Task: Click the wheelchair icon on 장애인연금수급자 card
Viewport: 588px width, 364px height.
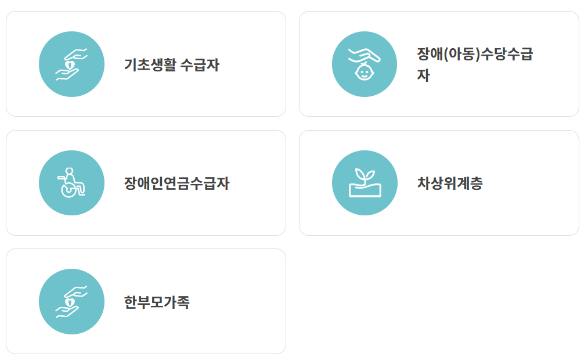Action: [x=71, y=182]
